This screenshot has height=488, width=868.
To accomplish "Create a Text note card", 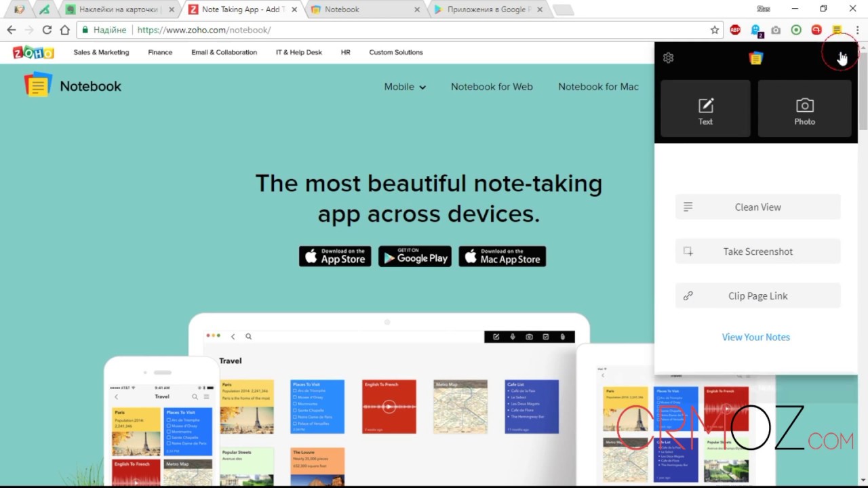I will 705,109.
